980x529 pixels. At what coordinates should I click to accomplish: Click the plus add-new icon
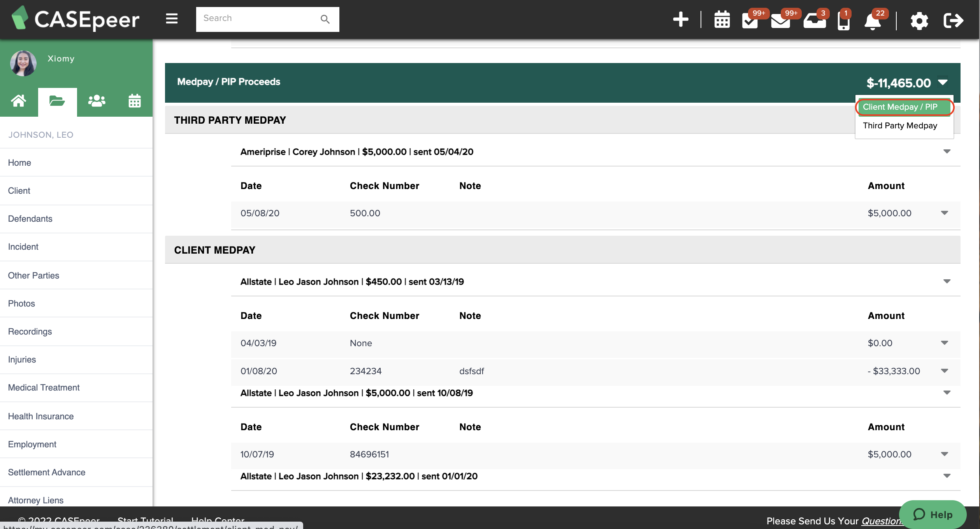point(681,19)
